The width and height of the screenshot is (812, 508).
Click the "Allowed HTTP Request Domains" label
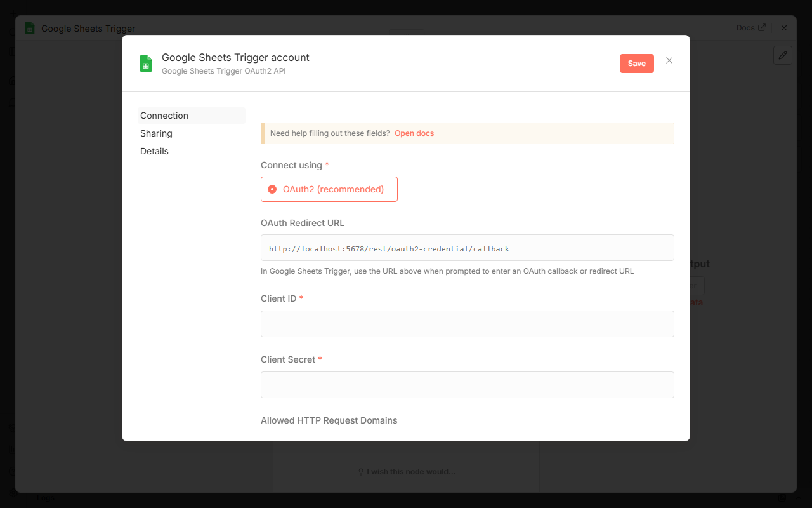329,420
